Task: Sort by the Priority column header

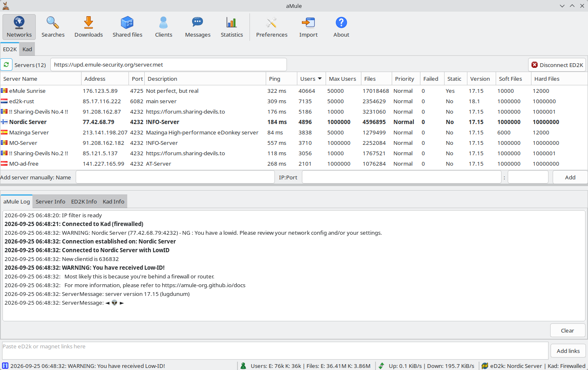Action: 406,79
